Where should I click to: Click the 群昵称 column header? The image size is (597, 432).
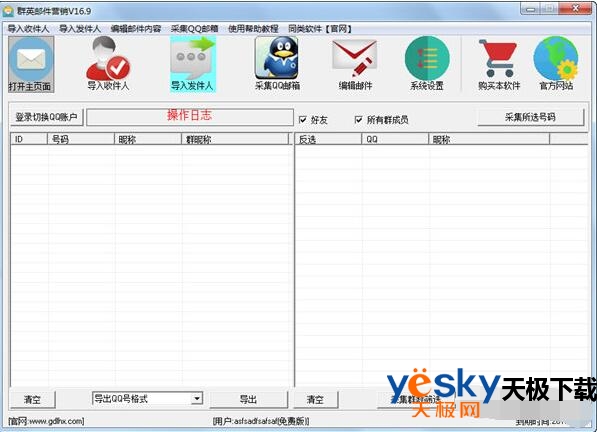pyautogui.click(x=235, y=139)
